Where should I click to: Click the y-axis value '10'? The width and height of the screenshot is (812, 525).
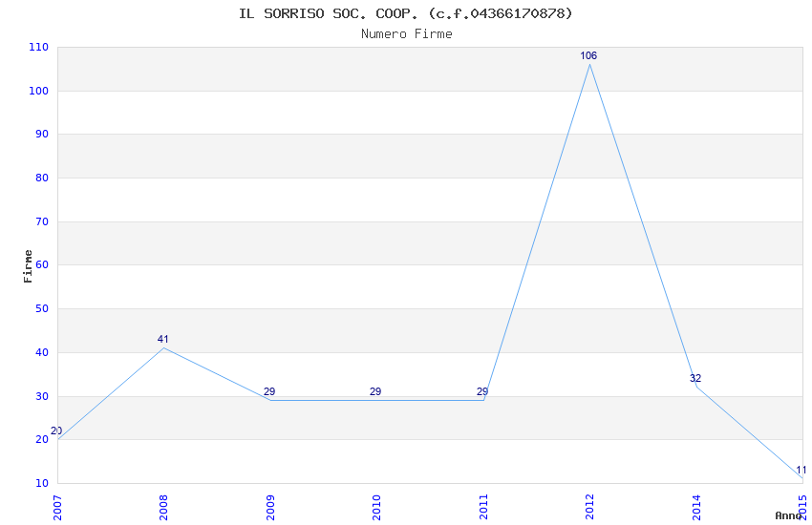pyautogui.click(x=42, y=483)
